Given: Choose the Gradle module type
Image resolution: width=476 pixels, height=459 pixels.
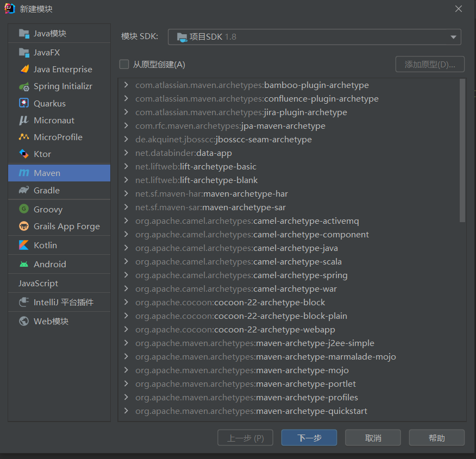Looking at the screenshot, I should coord(59,190).
